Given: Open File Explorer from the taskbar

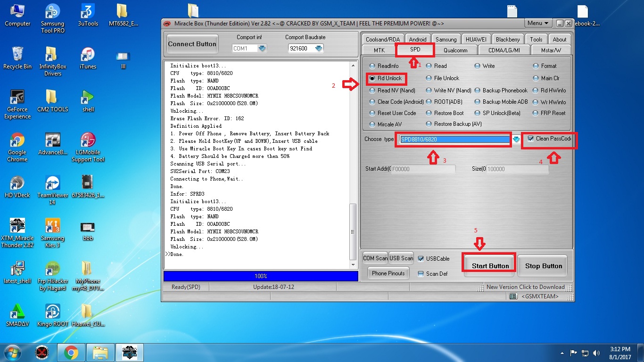Looking at the screenshot, I should point(101,353).
